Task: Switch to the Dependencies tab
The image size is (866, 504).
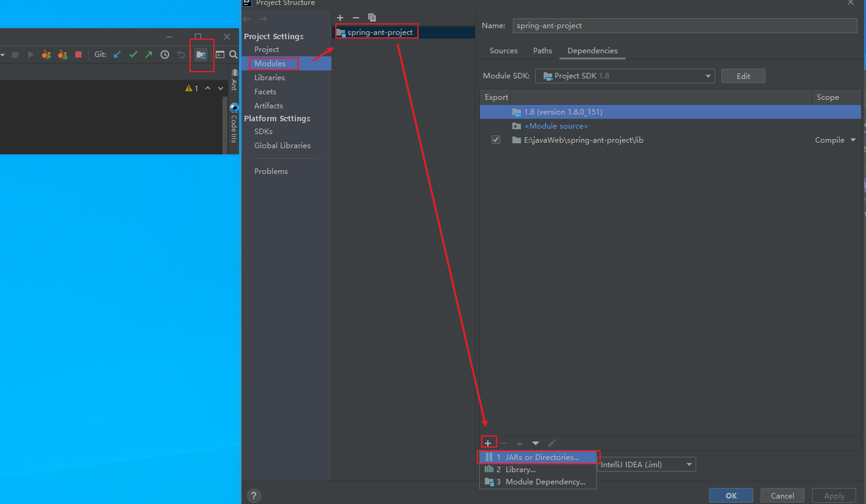Action: [593, 51]
